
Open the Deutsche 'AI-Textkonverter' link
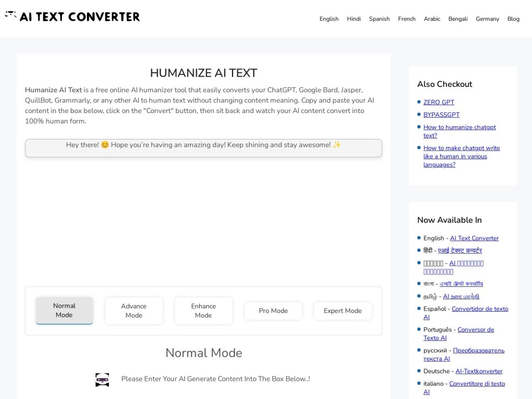pyautogui.click(x=479, y=371)
